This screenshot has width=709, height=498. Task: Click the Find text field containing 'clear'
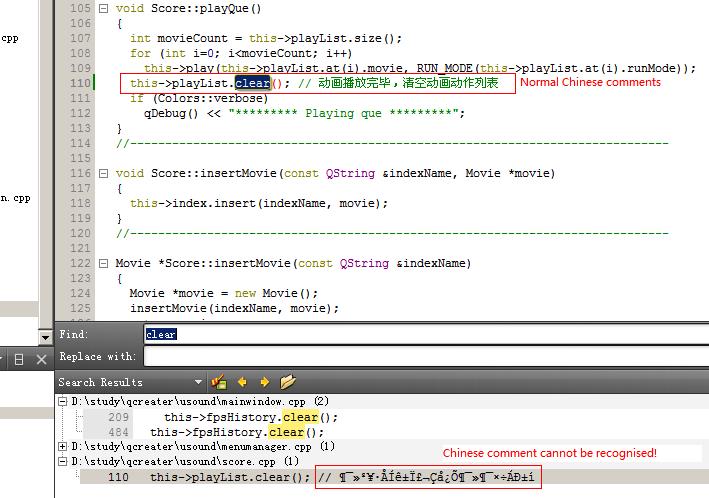pyautogui.click(x=420, y=334)
